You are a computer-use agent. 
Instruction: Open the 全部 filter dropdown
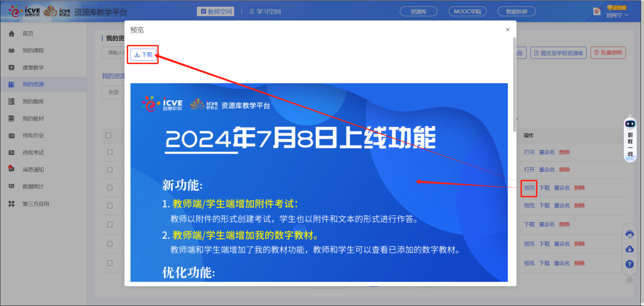113,92
